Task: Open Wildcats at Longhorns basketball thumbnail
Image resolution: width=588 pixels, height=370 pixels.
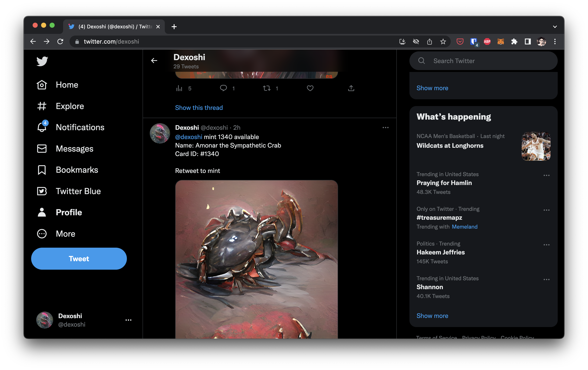Action: pos(536,146)
